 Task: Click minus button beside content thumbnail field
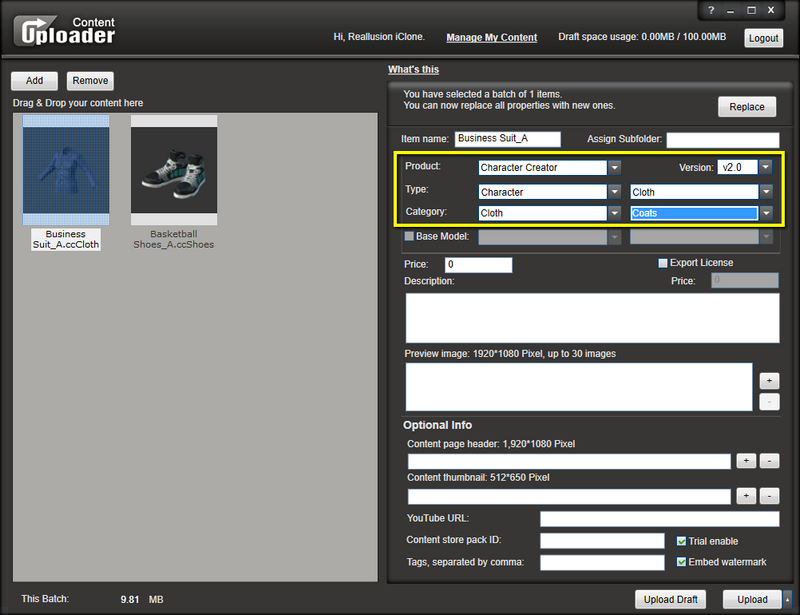click(769, 496)
